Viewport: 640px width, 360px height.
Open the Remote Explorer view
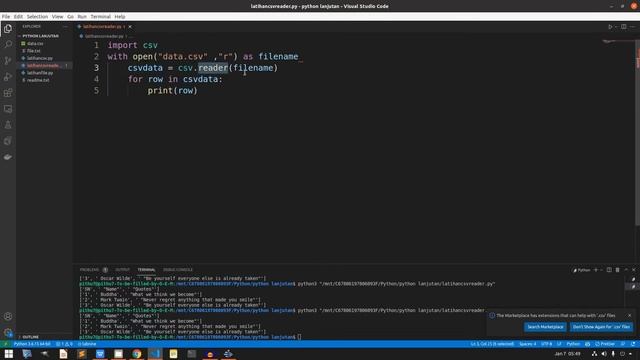(x=8, y=109)
